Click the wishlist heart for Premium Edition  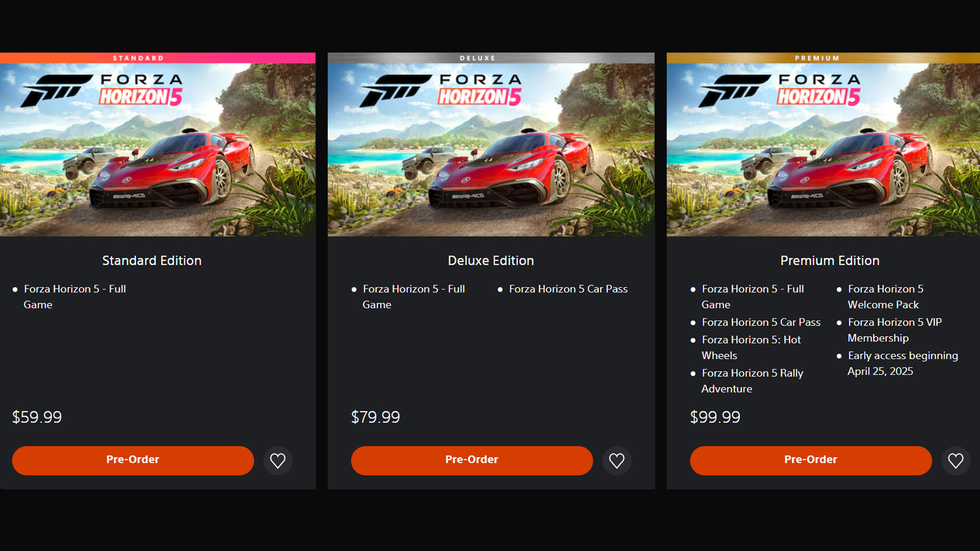point(955,461)
